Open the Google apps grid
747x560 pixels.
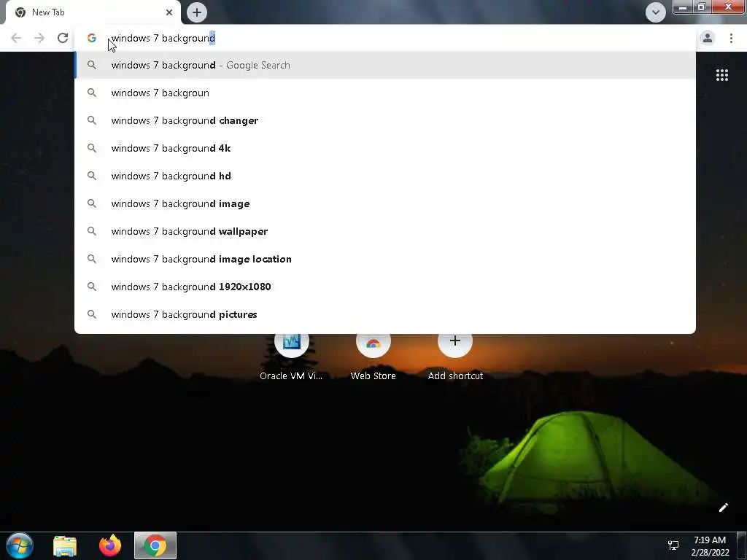(x=721, y=75)
